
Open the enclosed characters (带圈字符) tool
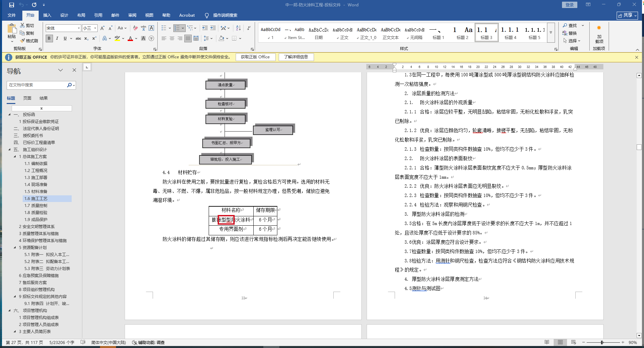[x=151, y=38]
